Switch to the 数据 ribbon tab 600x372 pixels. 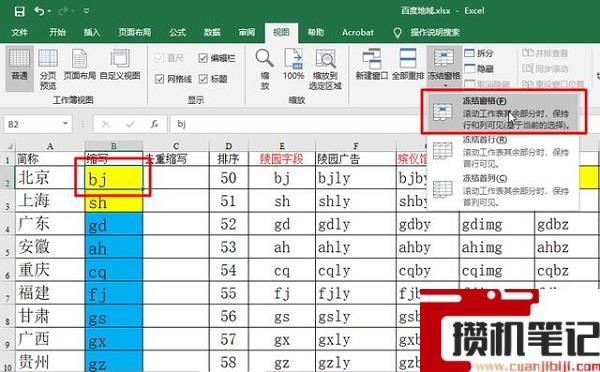pyautogui.click(x=212, y=33)
